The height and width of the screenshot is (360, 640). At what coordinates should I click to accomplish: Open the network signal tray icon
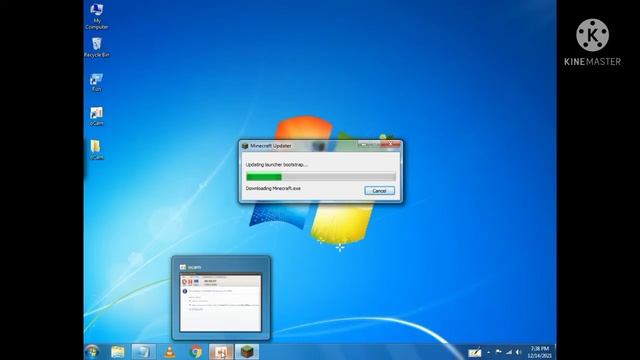(x=509, y=352)
